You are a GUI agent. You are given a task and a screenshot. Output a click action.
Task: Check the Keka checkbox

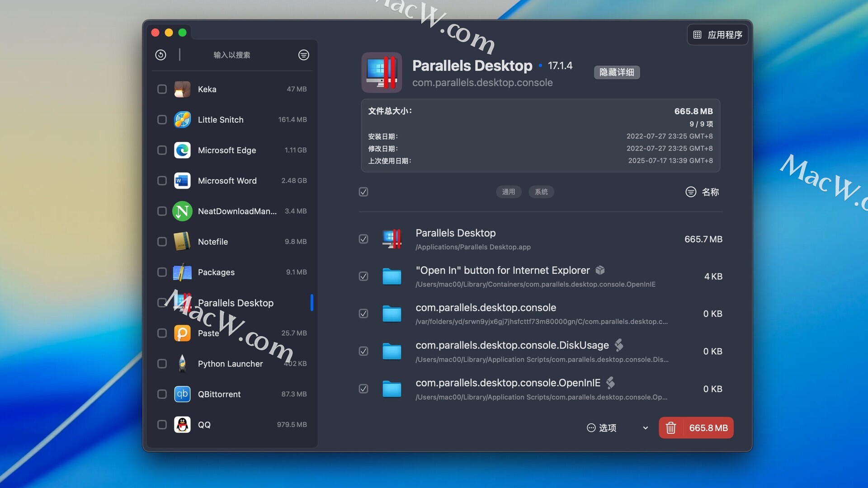point(162,89)
